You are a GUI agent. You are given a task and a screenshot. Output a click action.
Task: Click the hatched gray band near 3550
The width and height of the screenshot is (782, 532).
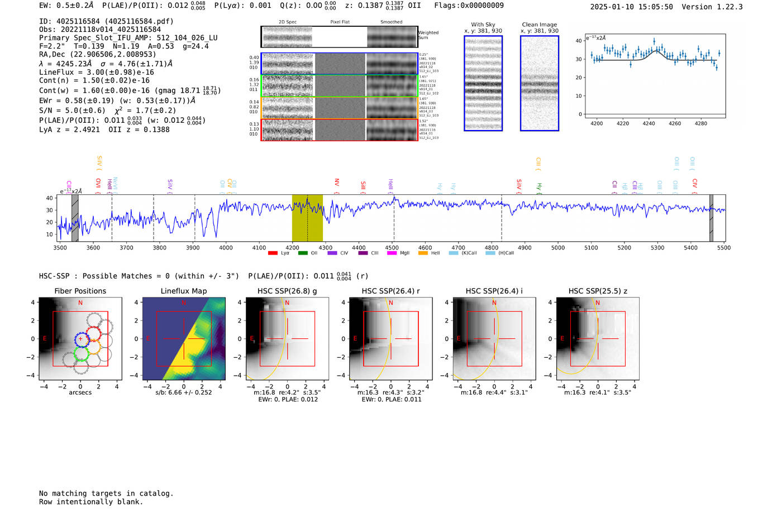(75, 218)
